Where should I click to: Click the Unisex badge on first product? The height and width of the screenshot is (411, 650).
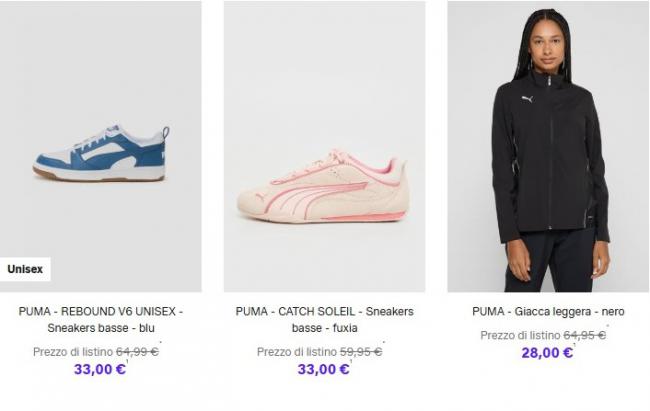[x=25, y=269]
